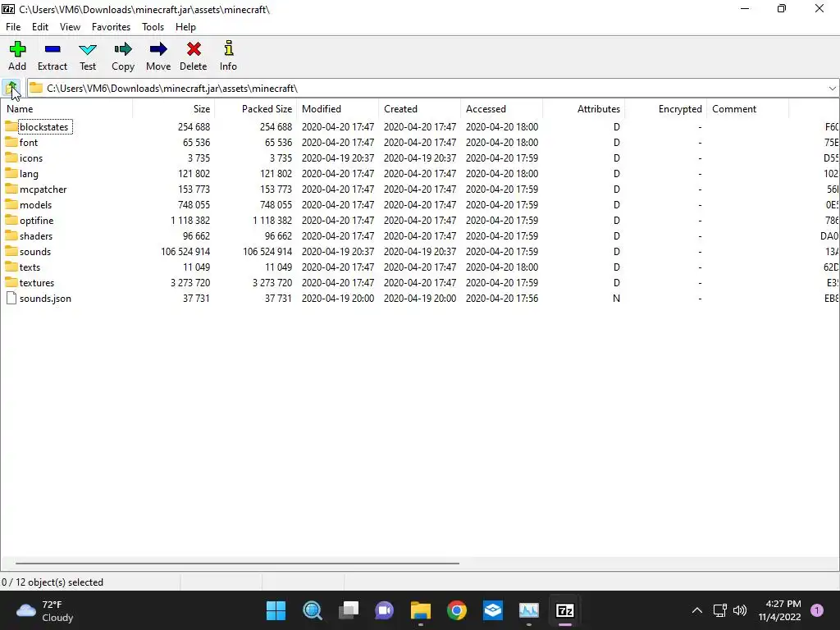Viewport: 840px width, 630px height.
Task: Sort by Modified column header
Action: tap(337, 109)
